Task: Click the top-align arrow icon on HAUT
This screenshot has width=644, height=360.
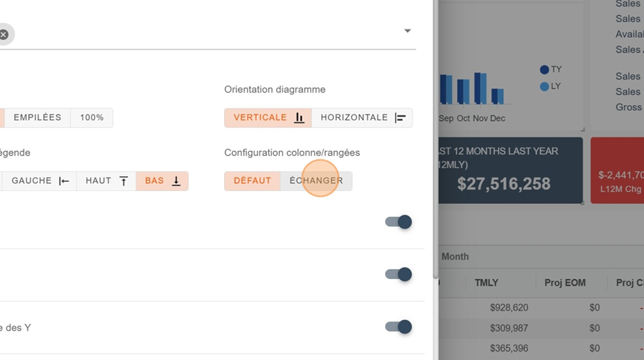Action: coord(123,181)
